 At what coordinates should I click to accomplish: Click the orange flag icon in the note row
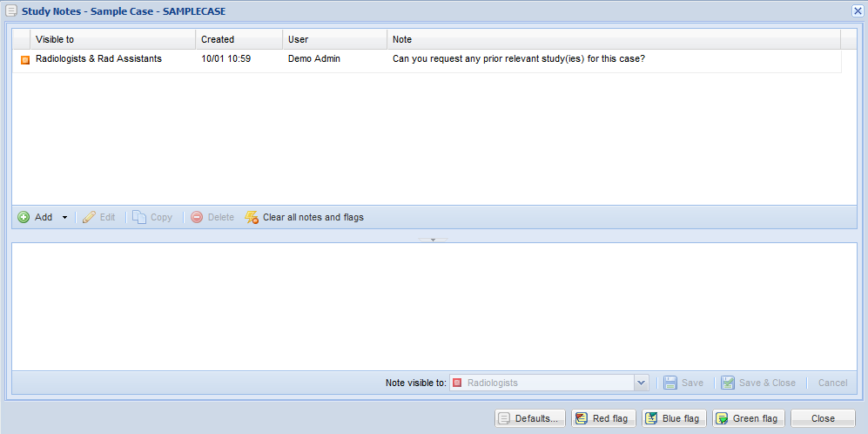(25, 60)
